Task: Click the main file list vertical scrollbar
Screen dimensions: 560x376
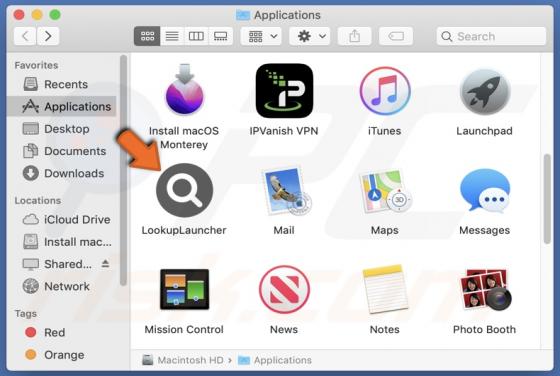Action: (x=547, y=199)
